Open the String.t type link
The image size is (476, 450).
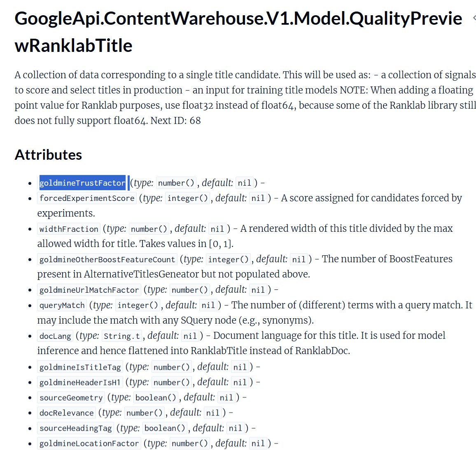pyautogui.click(x=122, y=336)
